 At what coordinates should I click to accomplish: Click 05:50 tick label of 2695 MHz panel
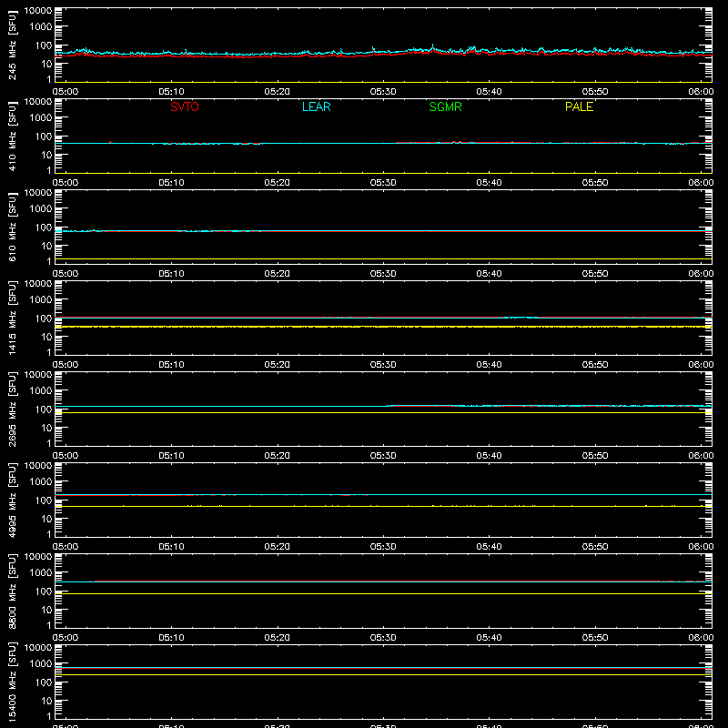coord(595,456)
